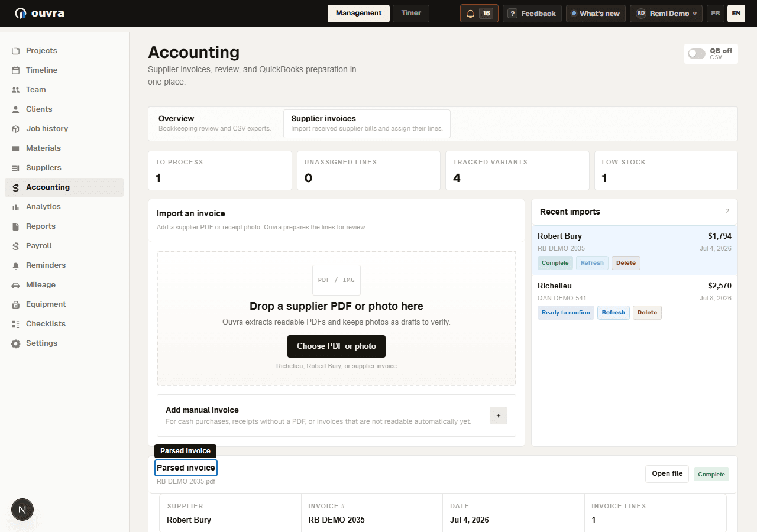Switch to the Management mode tab
This screenshot has height=532, width=757.
click(358, 14)
